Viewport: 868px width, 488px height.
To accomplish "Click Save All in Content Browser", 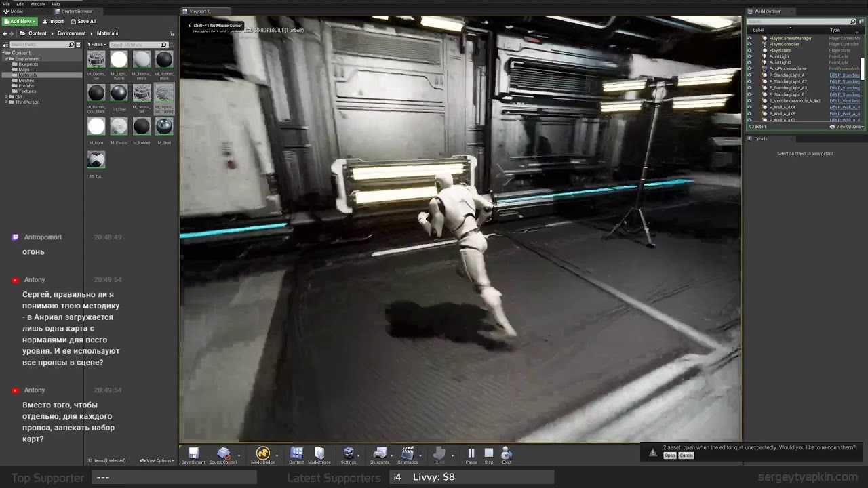I will (83, 21).
